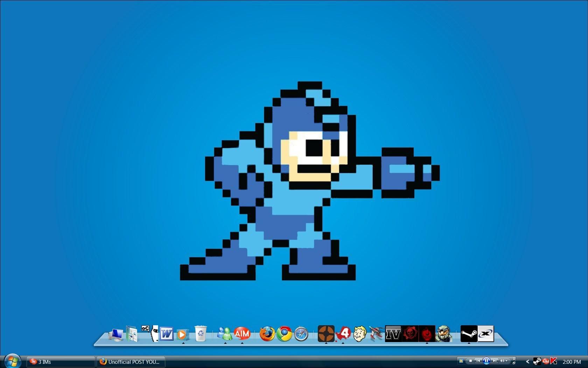Skip to next track in taskbar player
The height and width of the screenshot is (368, 588).
pos(495,361)
